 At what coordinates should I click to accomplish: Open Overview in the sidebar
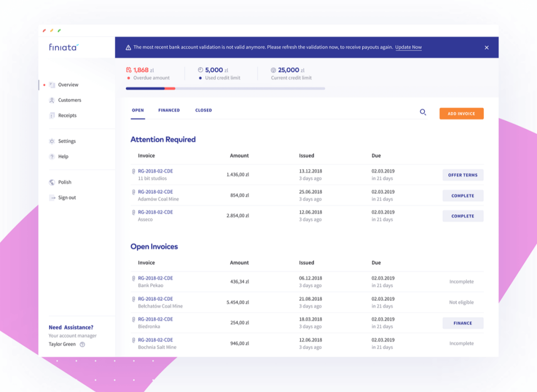click(68, 85)
